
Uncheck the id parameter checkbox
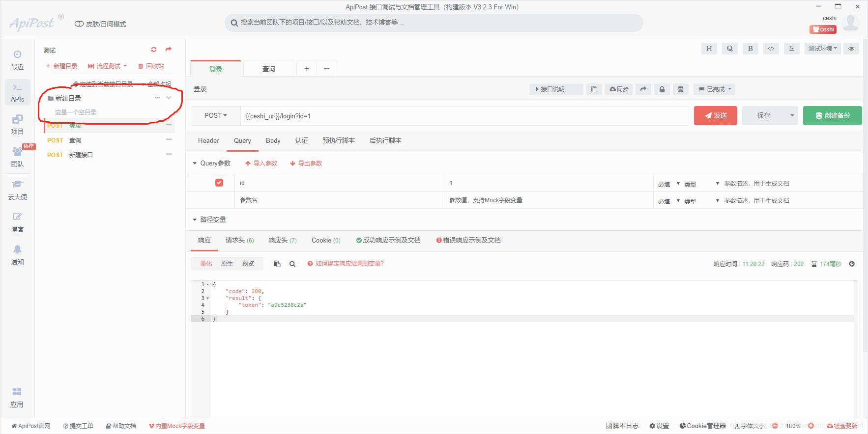219,183
